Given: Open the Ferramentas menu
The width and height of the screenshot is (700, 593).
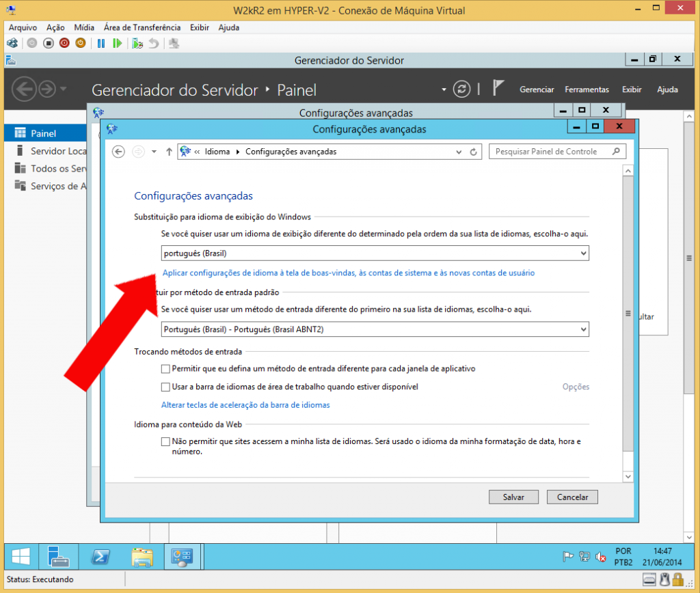Looking at the screenshot, I should coord(586,89).
